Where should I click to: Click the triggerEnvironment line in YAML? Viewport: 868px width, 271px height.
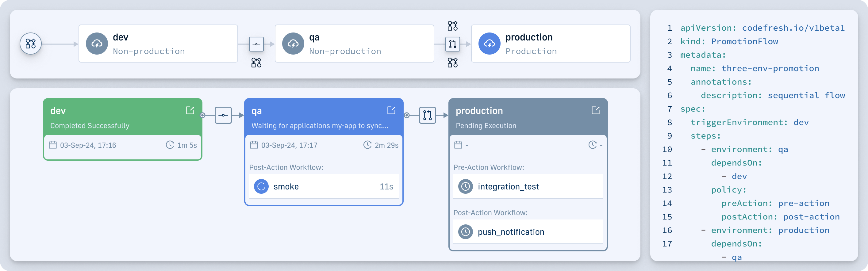[x=749, y=123]
